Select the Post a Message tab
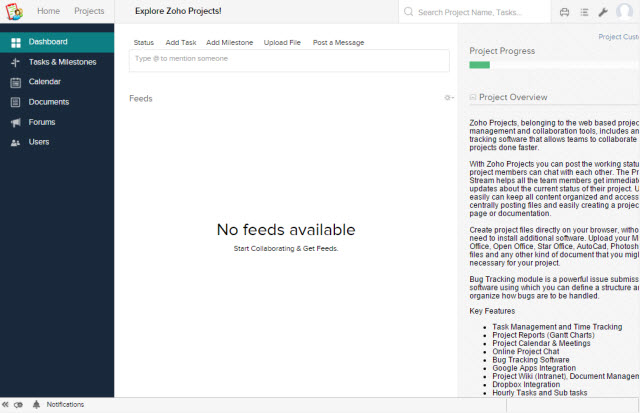Screen dimensions: 640x413 [338, 42]
